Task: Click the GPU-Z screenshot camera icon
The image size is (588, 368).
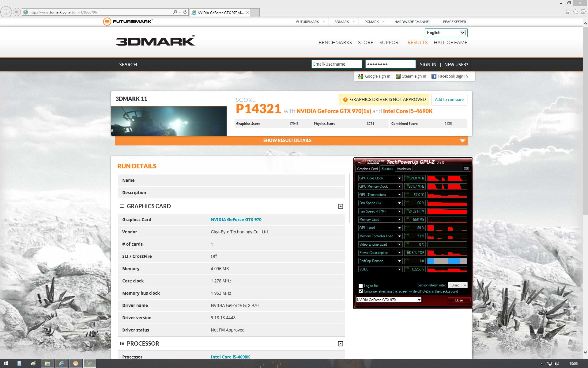Action: click(466, 168)
